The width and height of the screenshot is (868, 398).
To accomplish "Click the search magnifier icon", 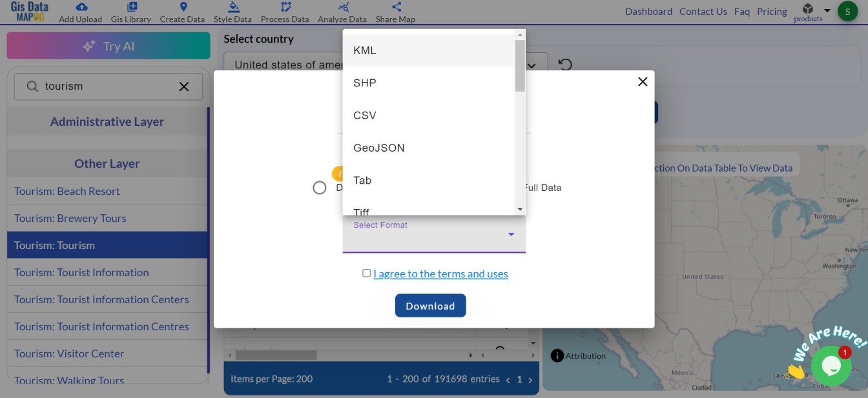I will [31, 86].
